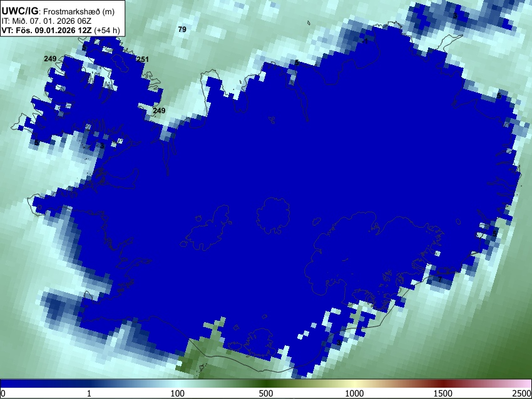This screenshot has width=532, height=399.
Task: Click the dark green section of the colour scale
Action: (x=266, y=383)
